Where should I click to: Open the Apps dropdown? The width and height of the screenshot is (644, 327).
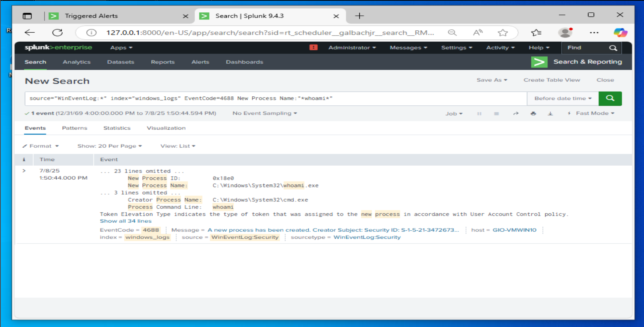121,48
